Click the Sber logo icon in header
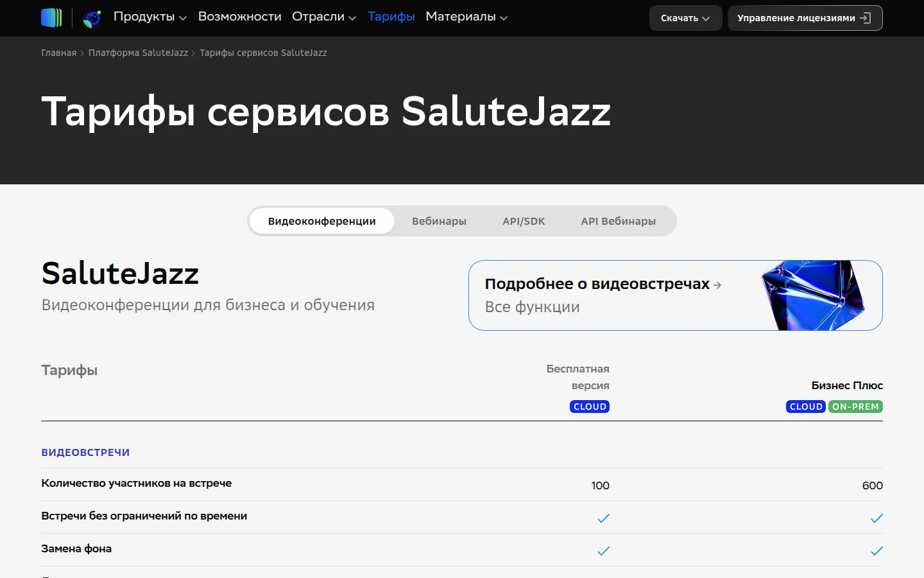 (x=51, y=18)
